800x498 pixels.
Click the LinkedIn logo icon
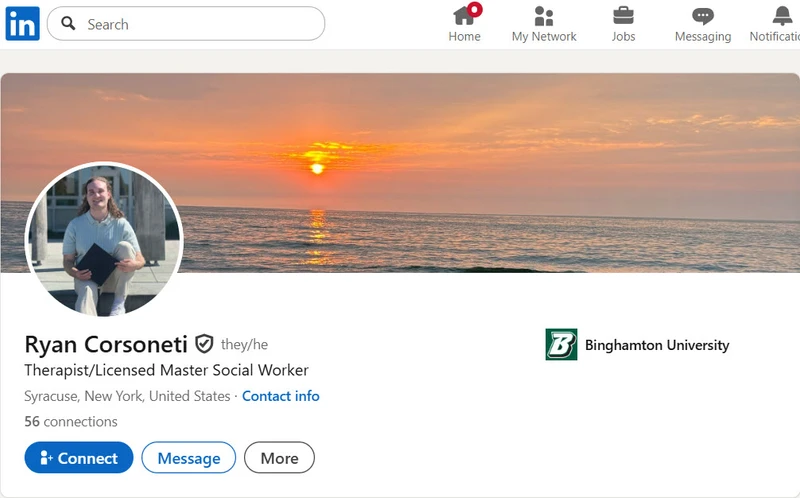[22, 23]
